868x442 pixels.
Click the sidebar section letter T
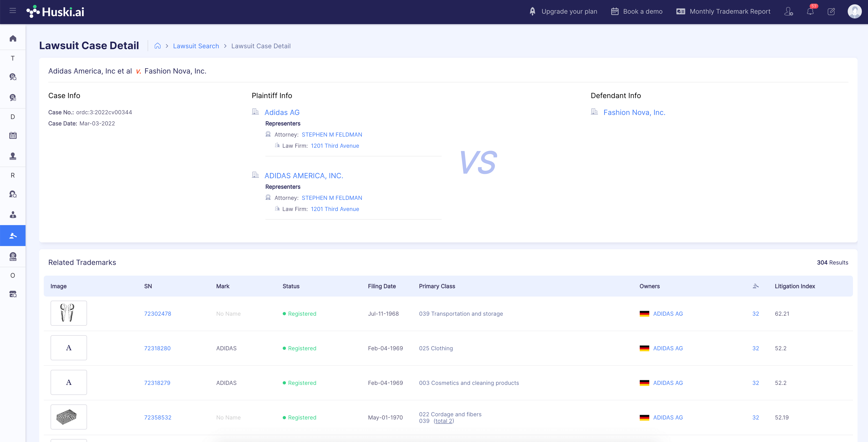(x=13, y=58)
